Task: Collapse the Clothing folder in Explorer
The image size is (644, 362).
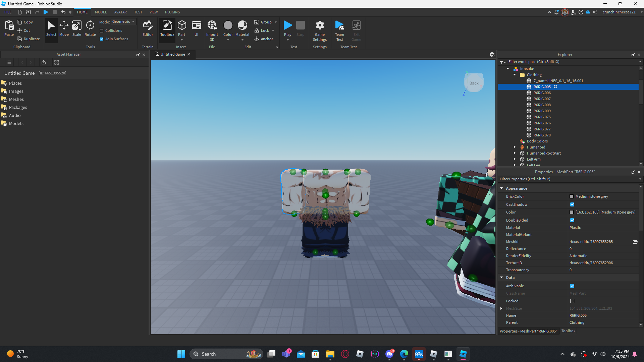Action: (515, 75)
